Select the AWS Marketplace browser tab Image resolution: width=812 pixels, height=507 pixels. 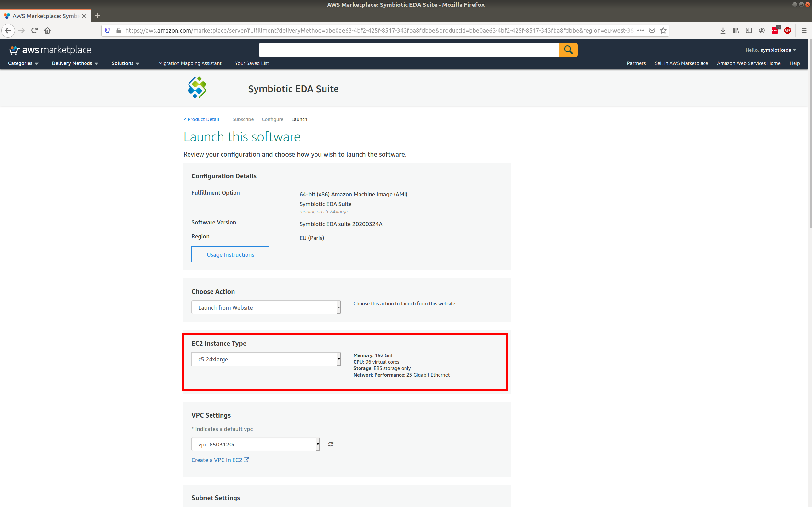[x=45, y=16]
